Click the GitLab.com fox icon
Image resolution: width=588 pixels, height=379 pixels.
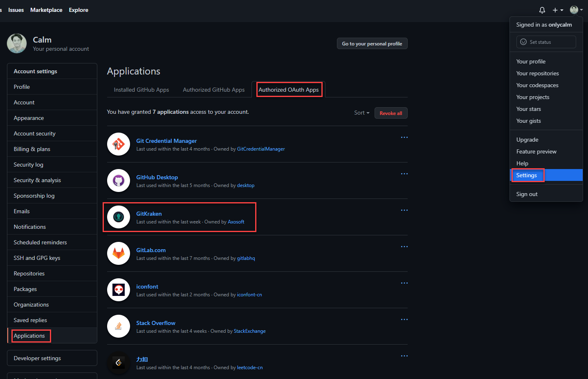[x=119, y=253]
